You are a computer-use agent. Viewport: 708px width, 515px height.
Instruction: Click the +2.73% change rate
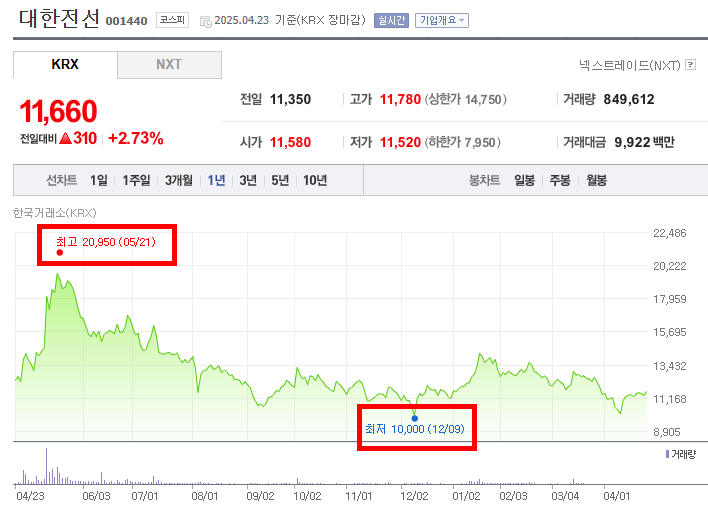pos(135,138)
